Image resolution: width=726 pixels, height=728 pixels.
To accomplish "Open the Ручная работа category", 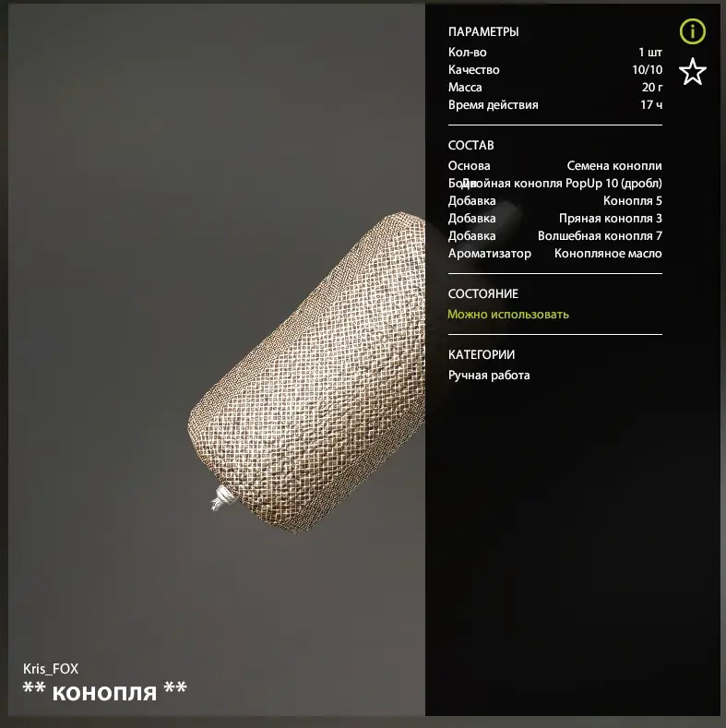I will pos(489,376).
